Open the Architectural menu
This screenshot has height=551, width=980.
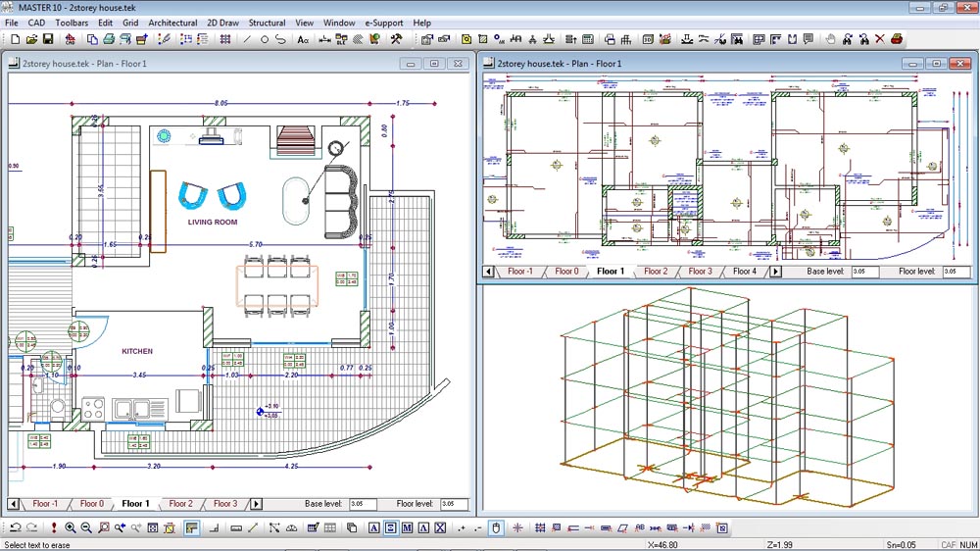tap(172, 23)
